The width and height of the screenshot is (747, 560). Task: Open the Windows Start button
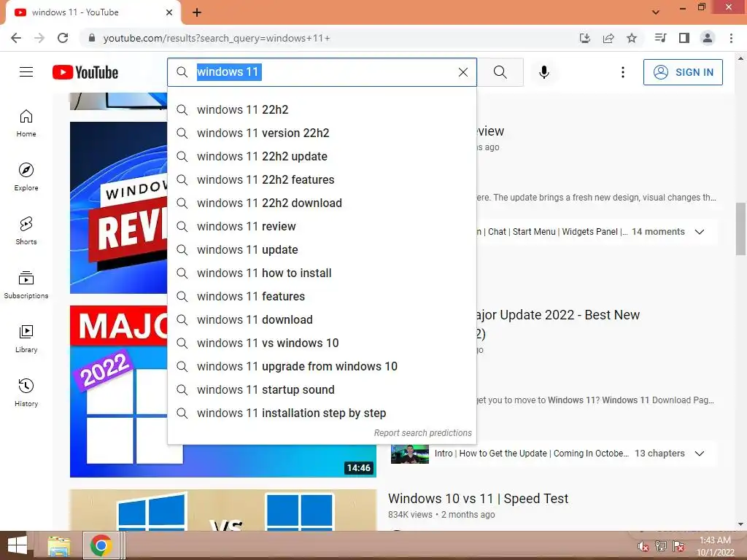(x=18, y=545)
